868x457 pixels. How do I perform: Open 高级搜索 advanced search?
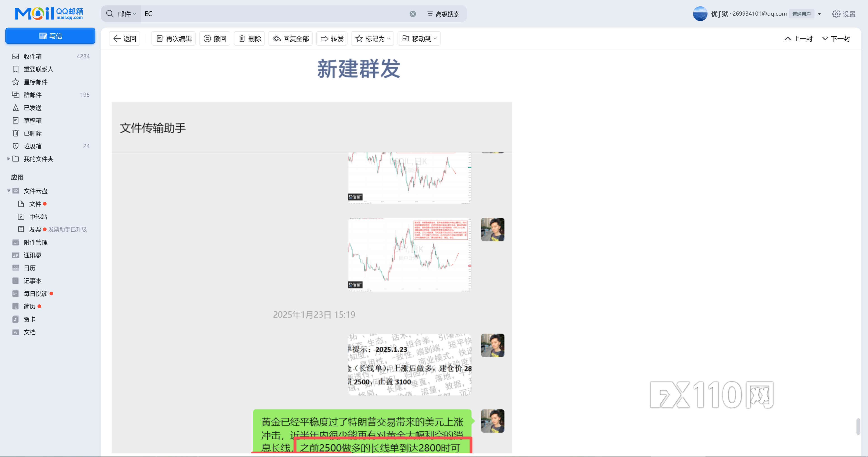coord(443,14)
